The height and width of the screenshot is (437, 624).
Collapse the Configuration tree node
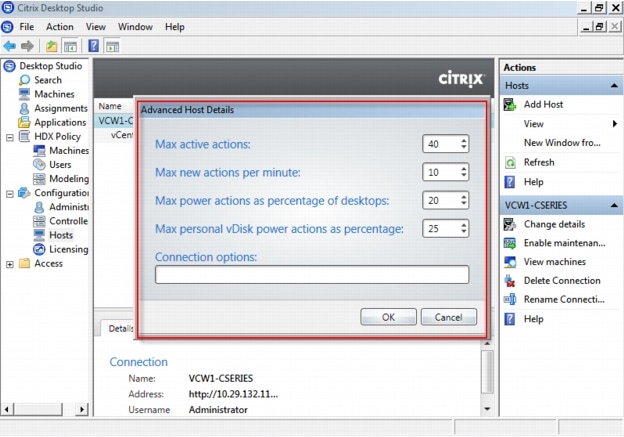coord(10,194)
